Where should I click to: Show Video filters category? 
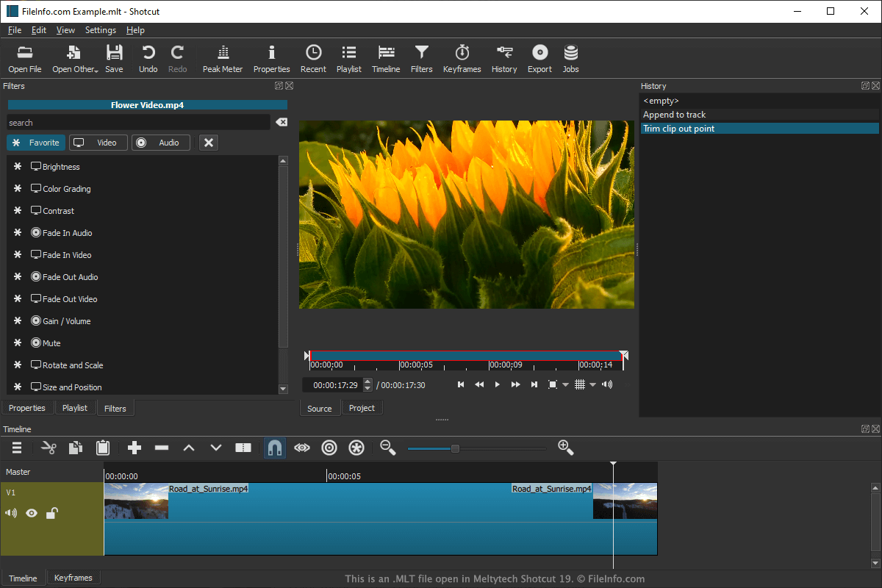pyautogui.click(x=98, y=143)
